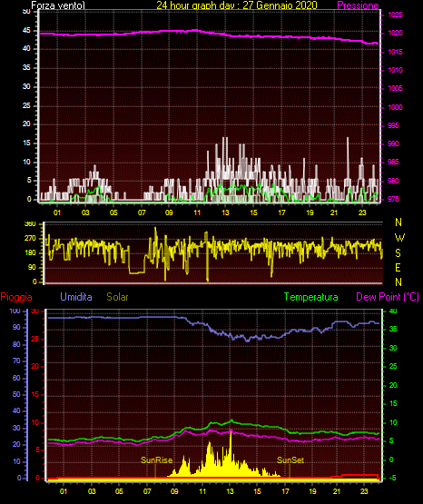Select the 1010 pressure axis value
Screen dimensions: 423x504
click(x=395, y=71)
